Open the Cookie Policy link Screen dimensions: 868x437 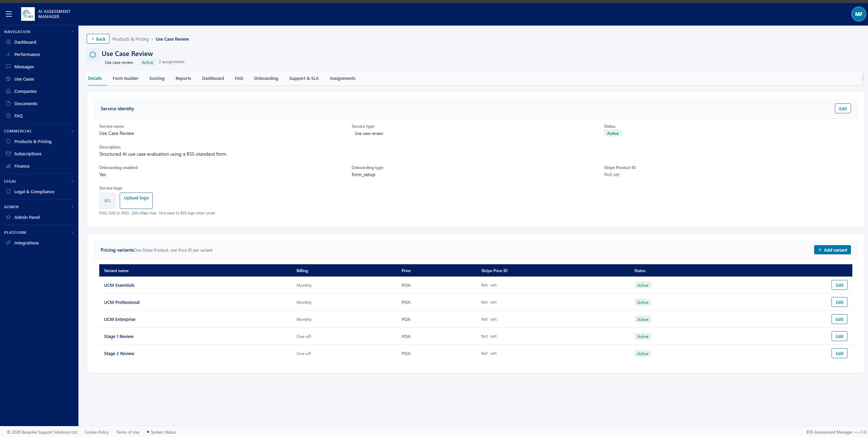click(97, 432)
